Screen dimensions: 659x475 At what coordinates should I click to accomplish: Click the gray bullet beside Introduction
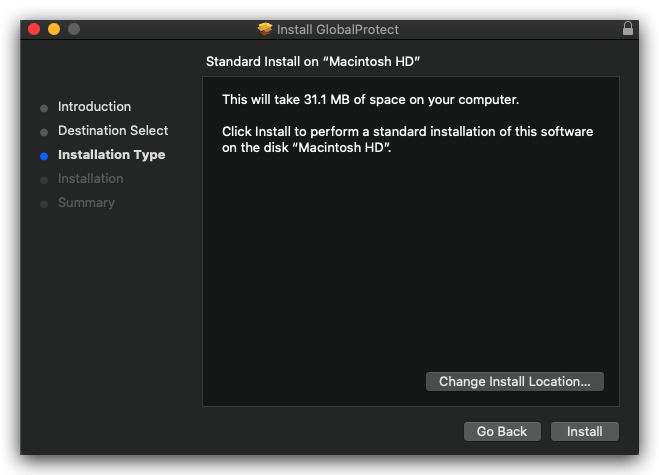(44, 108)
